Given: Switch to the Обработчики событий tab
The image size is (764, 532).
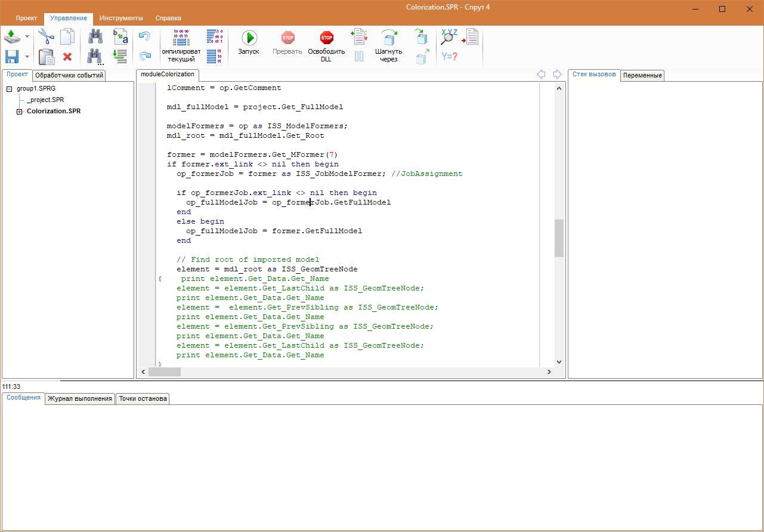Looking at the screenshot, I should (69, 76).
